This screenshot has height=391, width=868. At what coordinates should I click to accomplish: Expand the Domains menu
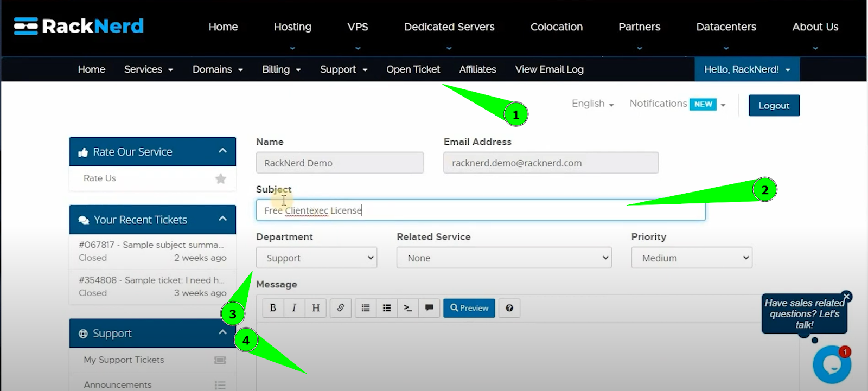click(218, 69)
